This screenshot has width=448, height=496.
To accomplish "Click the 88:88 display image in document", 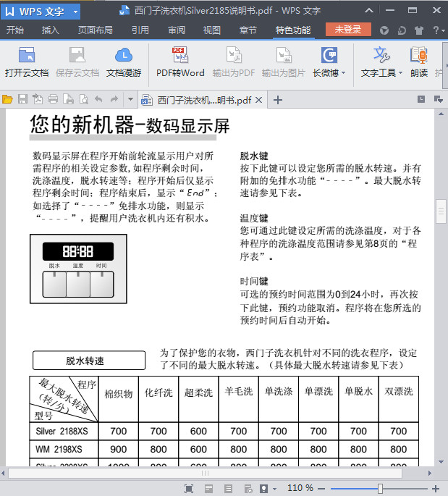I will tap(78, 251).
